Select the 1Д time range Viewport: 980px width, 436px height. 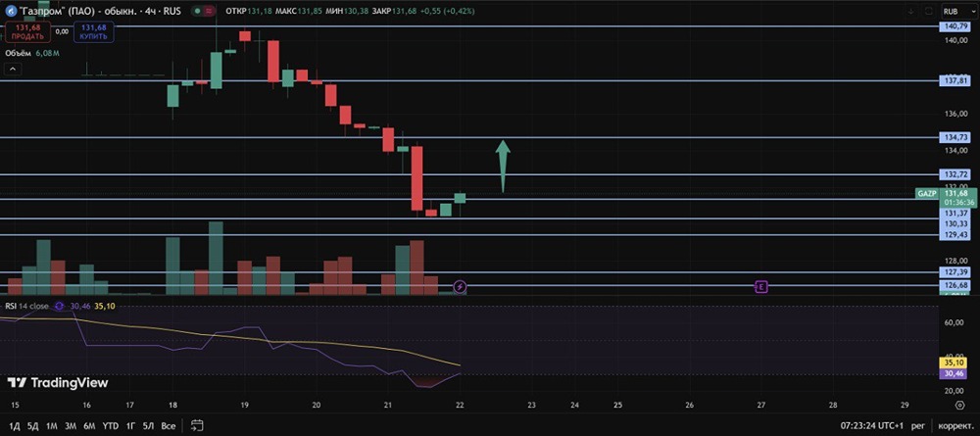[15, 426]
